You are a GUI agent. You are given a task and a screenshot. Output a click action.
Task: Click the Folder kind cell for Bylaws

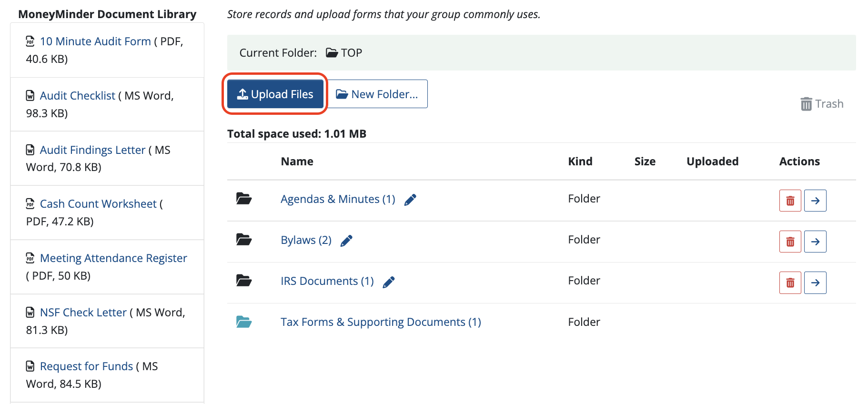pos(584,240)
